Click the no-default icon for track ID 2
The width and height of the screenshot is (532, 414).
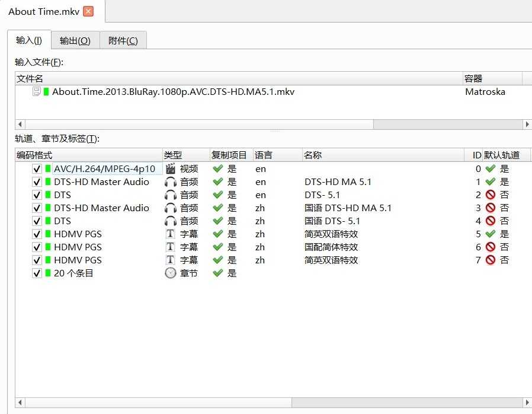491,195
